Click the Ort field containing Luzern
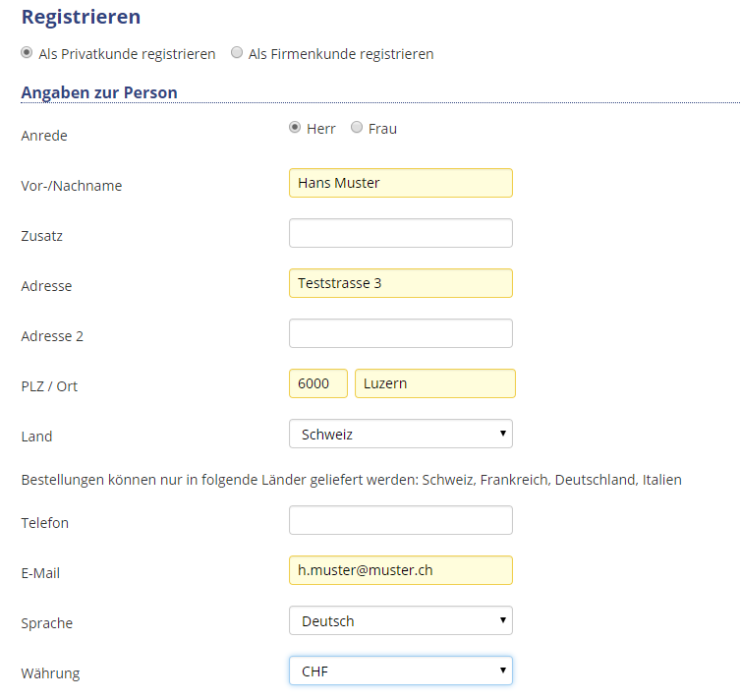This screenshot has width=741, height=700. pos(435,383)
